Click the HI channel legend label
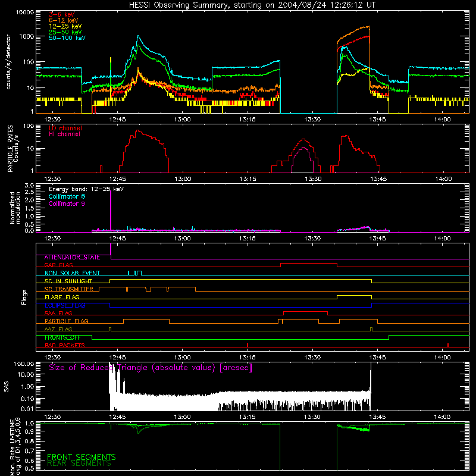Screen dimensions: 476x476 click(x=65, y=134)
